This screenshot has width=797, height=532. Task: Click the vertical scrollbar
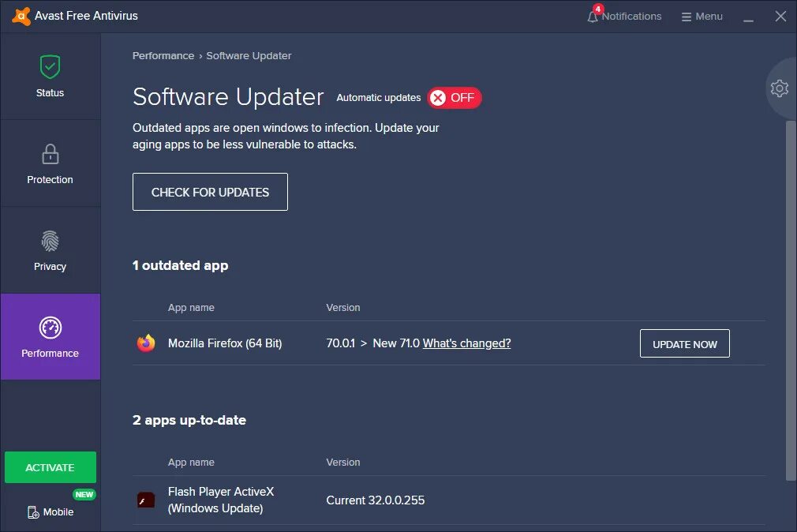[791, 300]
